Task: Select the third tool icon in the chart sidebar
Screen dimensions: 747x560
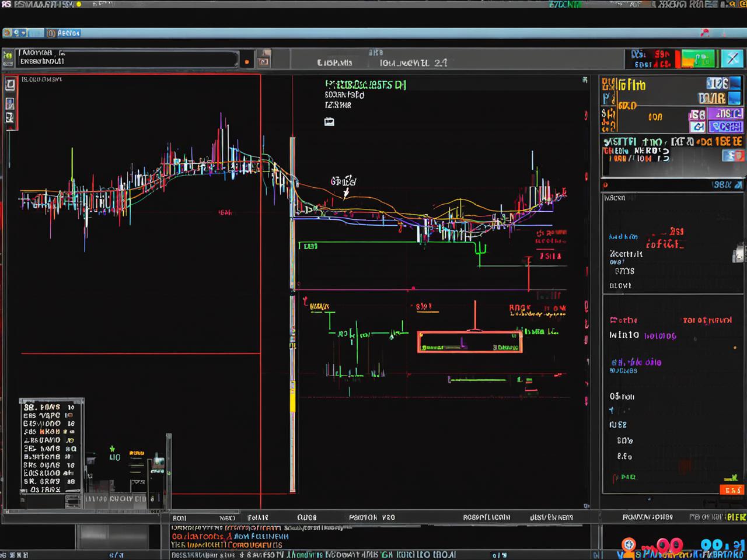Action: coord(11,118)
